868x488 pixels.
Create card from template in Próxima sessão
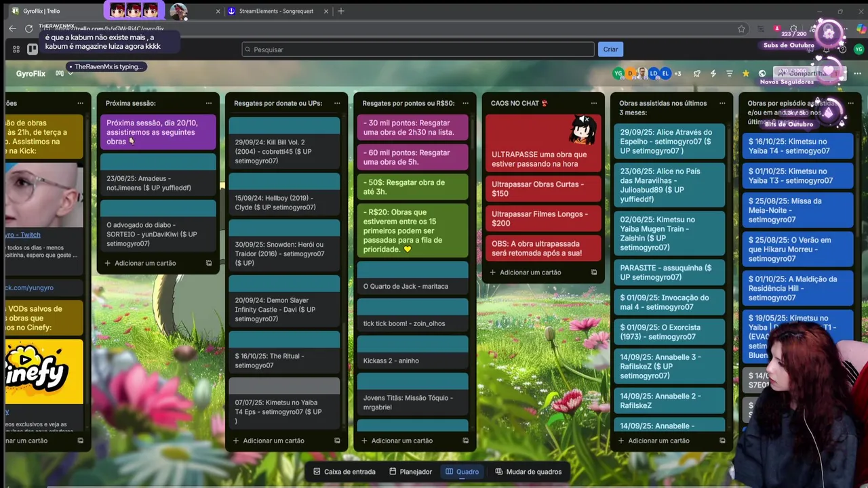coord(209,263)
